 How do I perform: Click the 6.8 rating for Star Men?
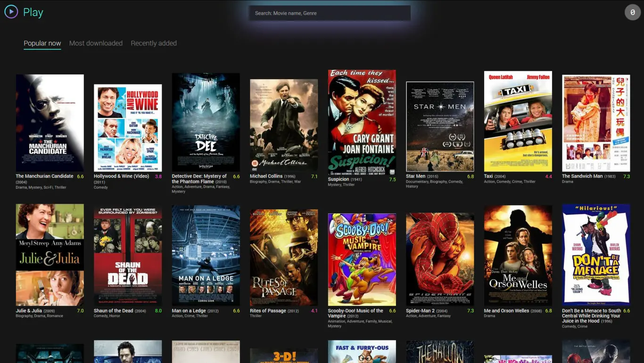[x=471, y=177]
